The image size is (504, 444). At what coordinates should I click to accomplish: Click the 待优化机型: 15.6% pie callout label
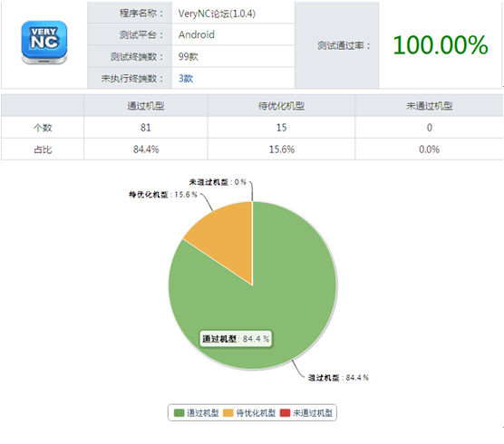[x=163, y=195]
